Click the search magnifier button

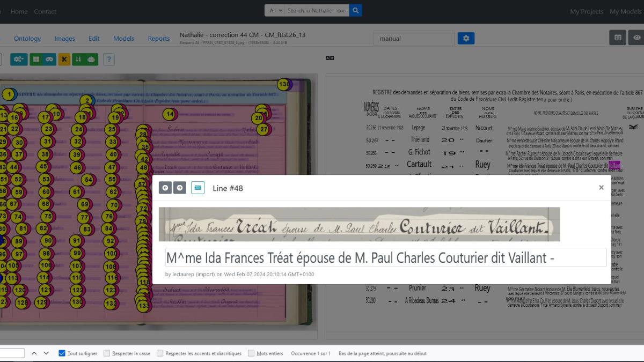355,10
